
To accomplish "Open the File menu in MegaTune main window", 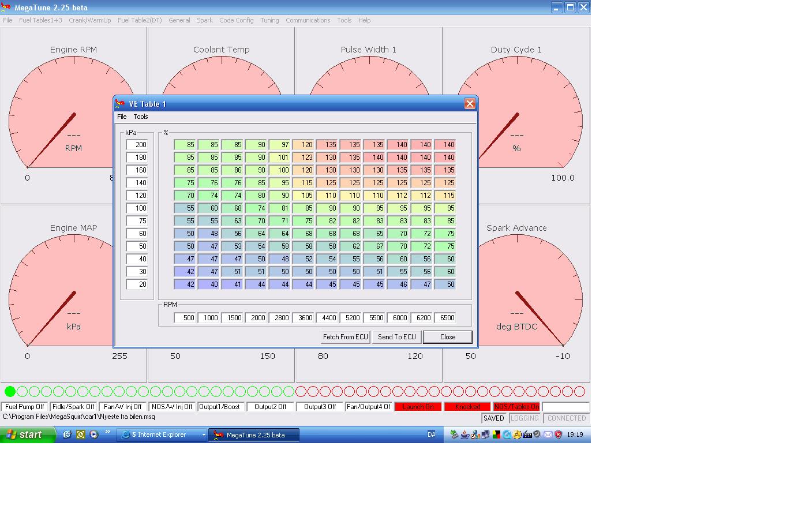I will tap(8, 20).
